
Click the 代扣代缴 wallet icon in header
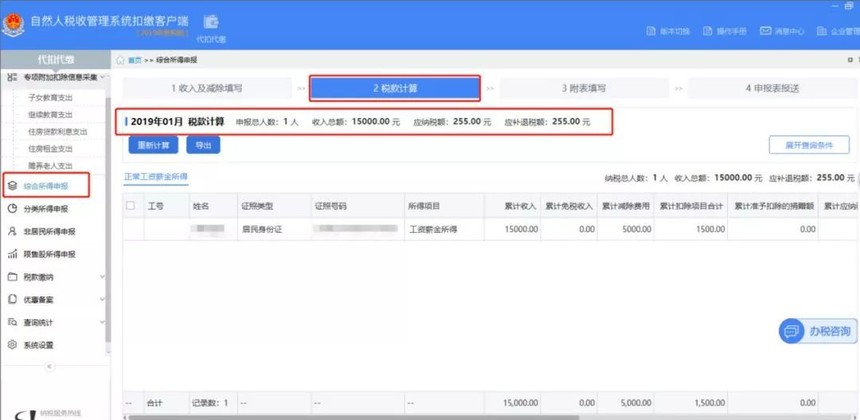(x=211, y=22)
